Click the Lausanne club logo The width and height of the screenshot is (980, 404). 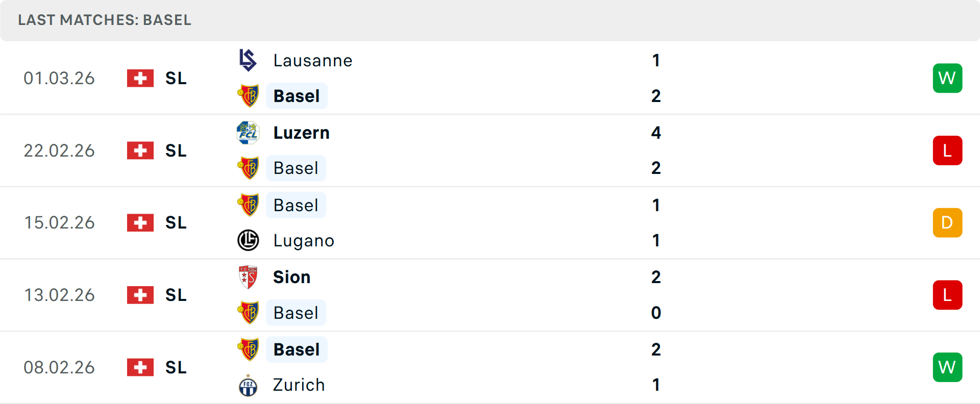pos(248,60)
